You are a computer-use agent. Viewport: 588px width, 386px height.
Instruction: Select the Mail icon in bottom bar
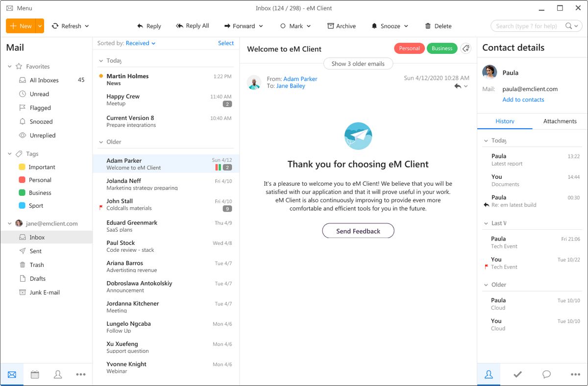click(12, 374)
